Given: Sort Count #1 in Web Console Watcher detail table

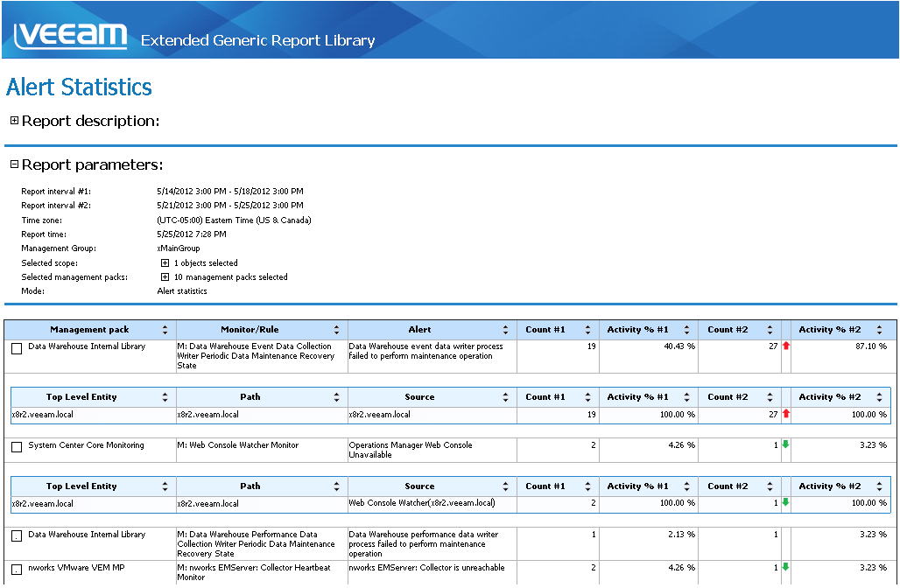Looking at the screenshot, I should [x=587, y=486].
